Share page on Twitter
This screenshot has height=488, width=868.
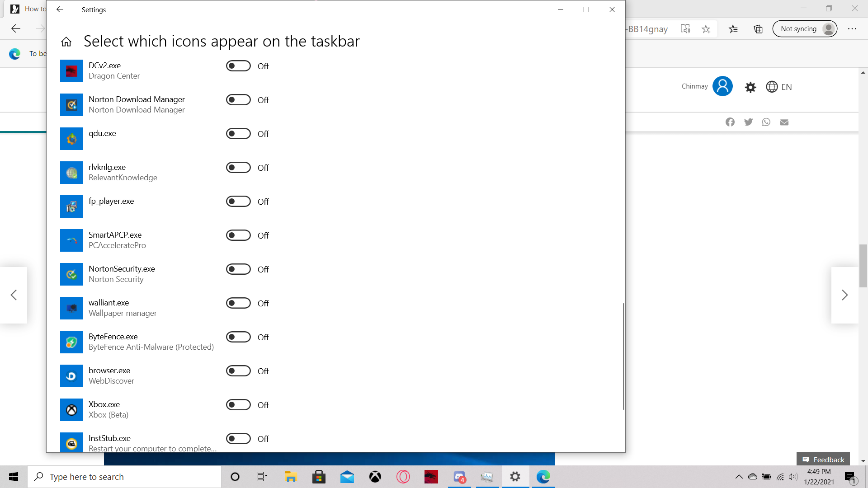point(748,122)
